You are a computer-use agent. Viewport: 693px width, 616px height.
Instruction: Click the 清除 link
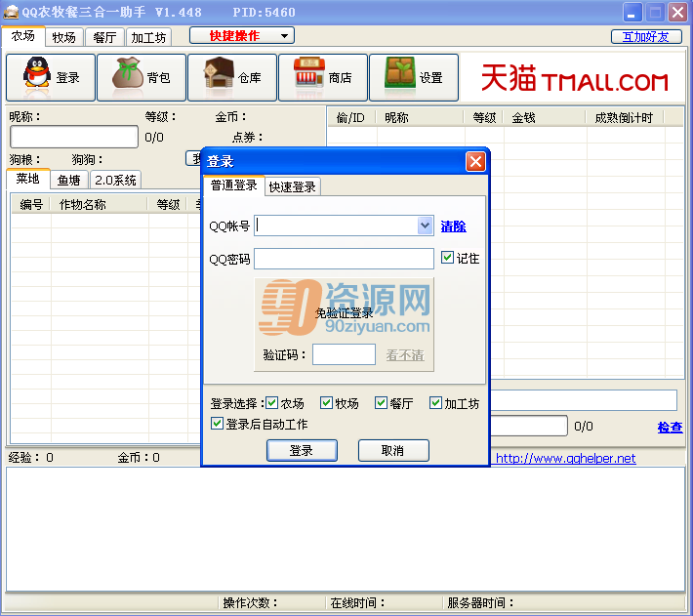[x=453, y=226]
